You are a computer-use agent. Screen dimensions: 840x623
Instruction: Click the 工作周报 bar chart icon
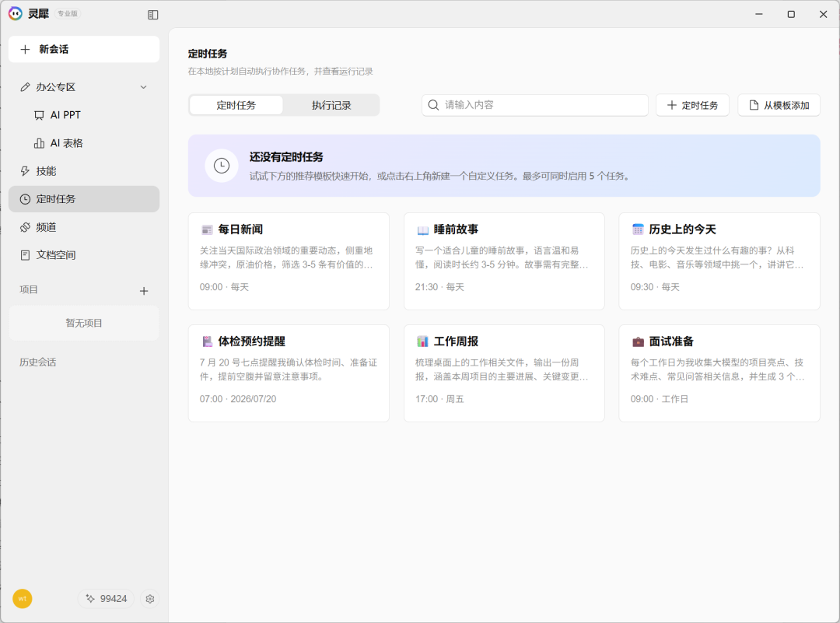pos(422,341)
